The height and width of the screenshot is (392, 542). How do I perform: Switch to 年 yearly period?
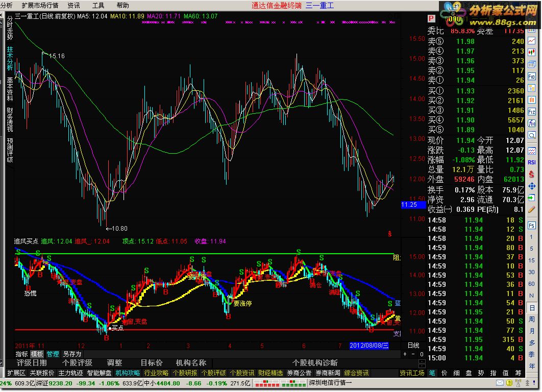click(x=532, y=366)
